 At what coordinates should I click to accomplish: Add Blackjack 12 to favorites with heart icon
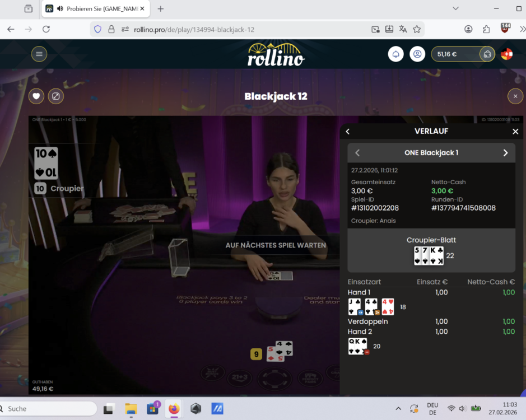click(x=36, y=96)
